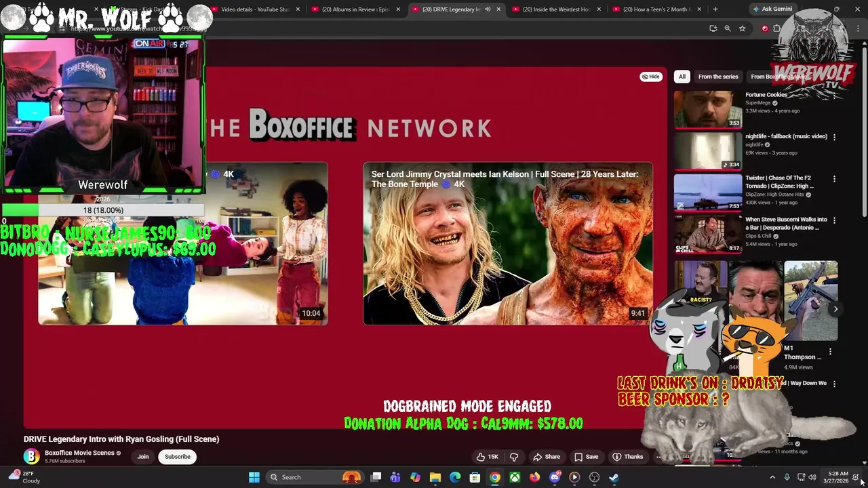The height and width of the screenshot is (488, 868).
Task: Like the DRIVE video with the thumbs-up icon
Action: (x=487, y=457)
